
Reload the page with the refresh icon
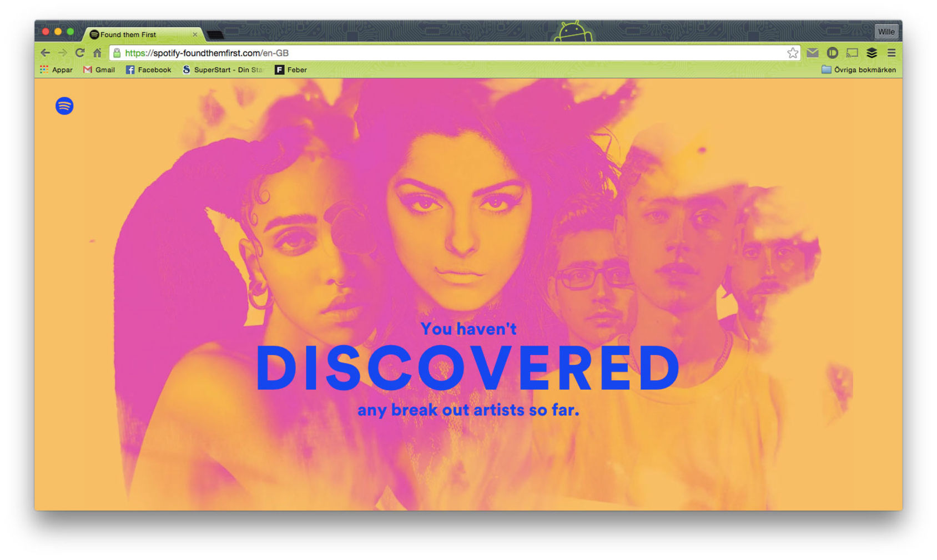coord(80,53)
